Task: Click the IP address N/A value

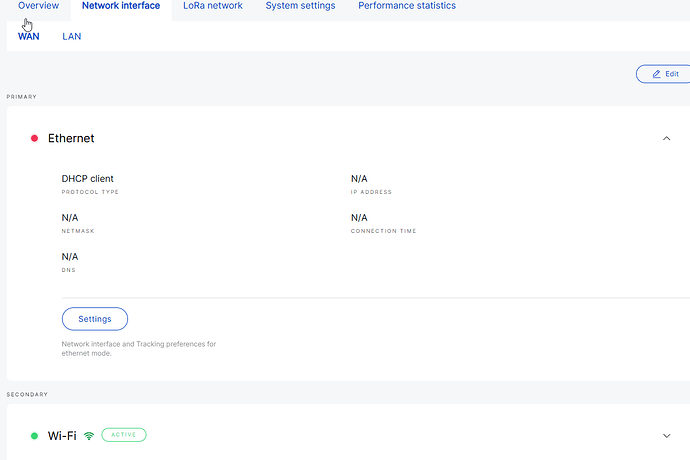Action: tap(359, 179)
